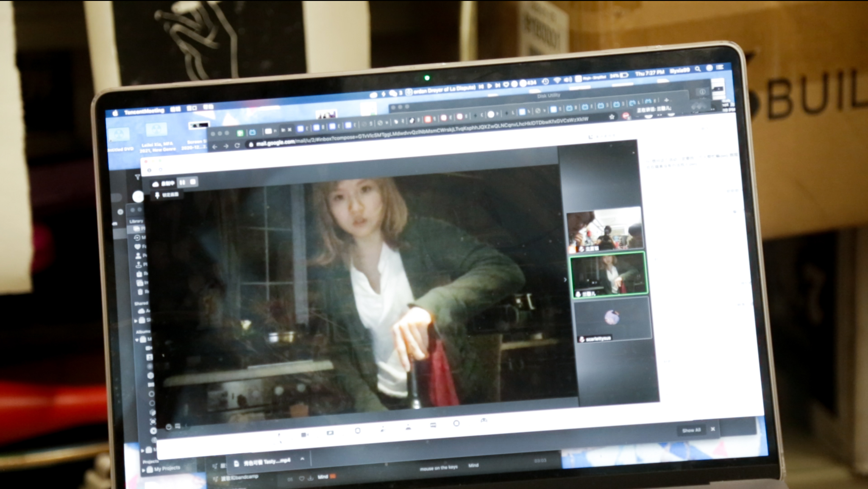Click the cloud recording status icon

(x=156, y=183)
